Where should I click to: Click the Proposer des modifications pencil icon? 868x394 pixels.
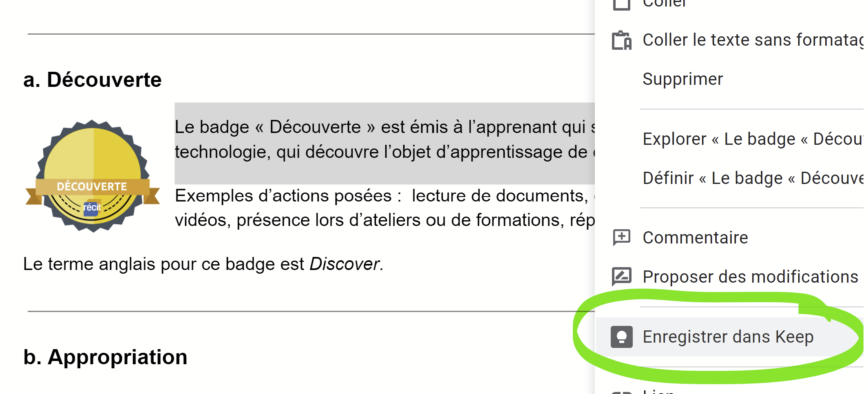pyautogui.click(x=621, y=276)
